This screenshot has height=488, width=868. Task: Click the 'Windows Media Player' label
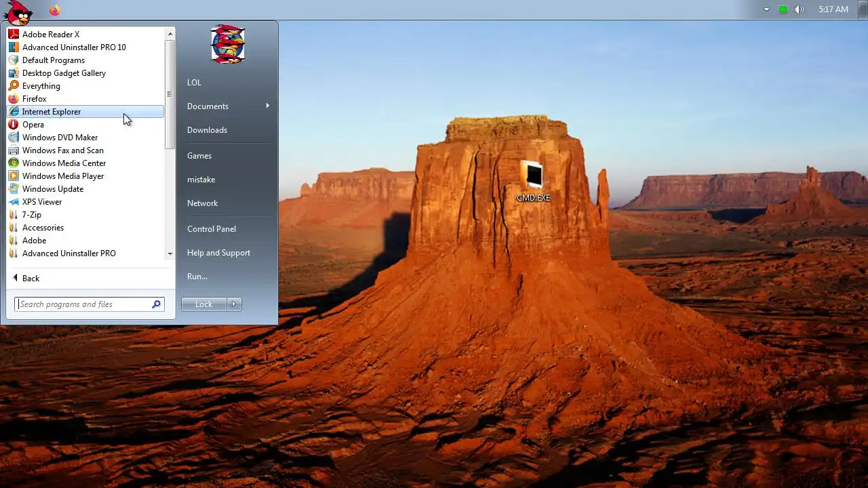coord(63,176)
